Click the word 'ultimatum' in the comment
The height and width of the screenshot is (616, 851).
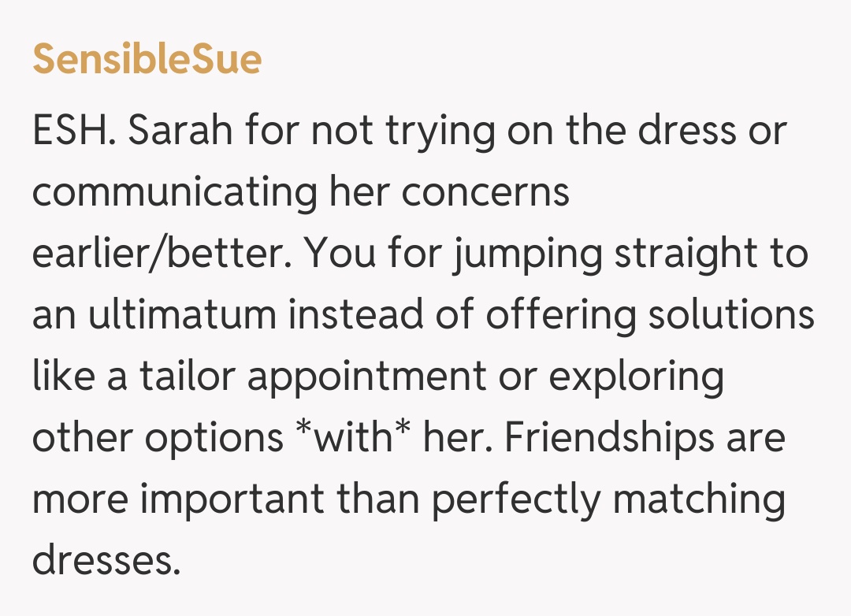pos(181,315)
